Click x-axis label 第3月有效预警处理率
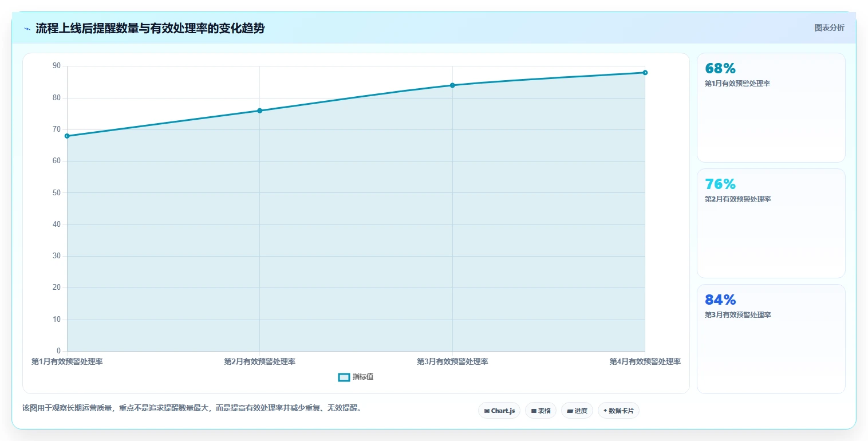Viewport: 868px width, 441px height. (452, 361)
